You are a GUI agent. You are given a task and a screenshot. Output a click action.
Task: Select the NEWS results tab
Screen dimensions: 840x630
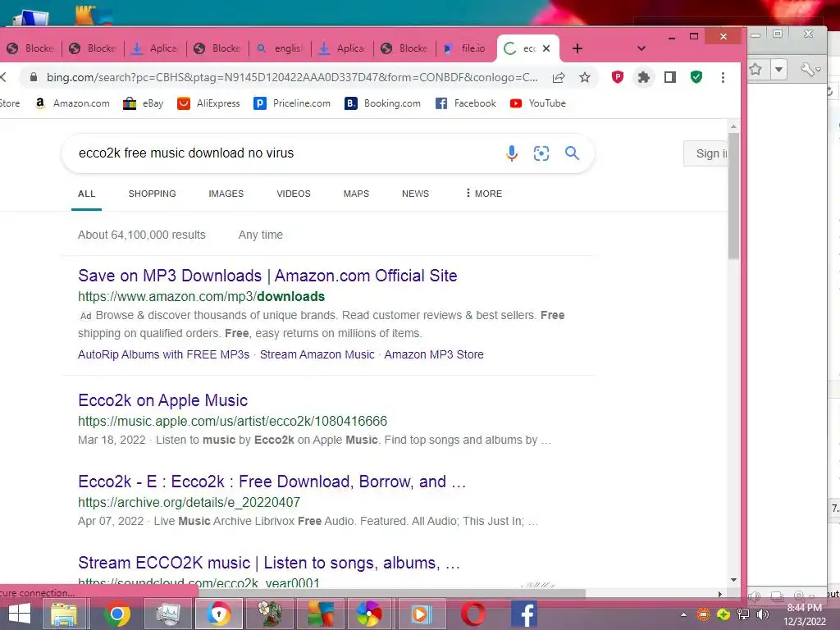pyautogui.click(x=415, y=194)
